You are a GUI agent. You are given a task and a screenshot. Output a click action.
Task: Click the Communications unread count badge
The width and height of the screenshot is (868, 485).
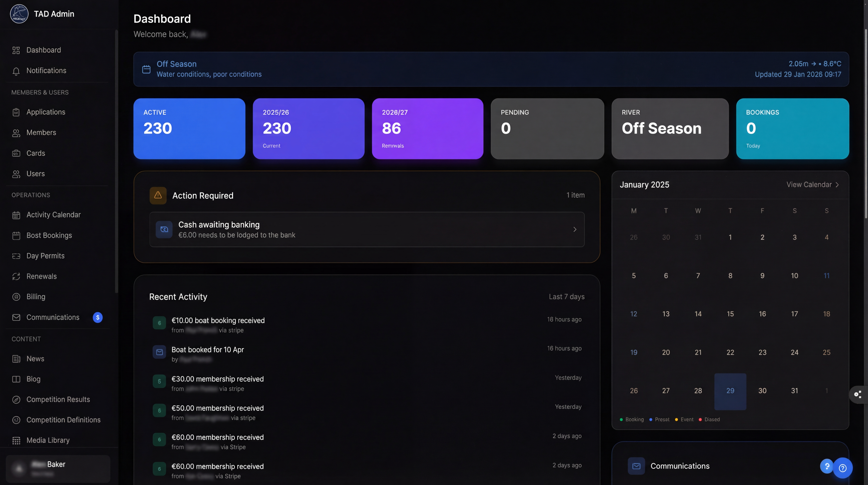click(98, 317)
